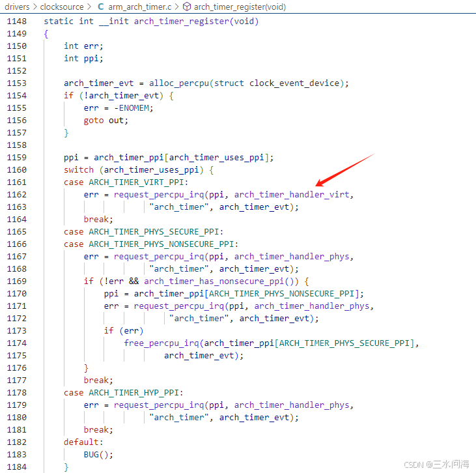This screenshot has width=476, height=473.
Task: Click arch_timer_handler_phys on line 1179
Action: coord(292,405)
